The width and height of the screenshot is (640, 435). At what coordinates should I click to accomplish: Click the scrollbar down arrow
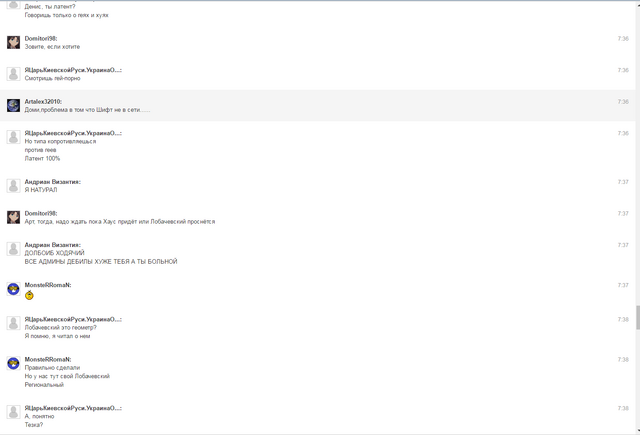[x=638, y=430]
